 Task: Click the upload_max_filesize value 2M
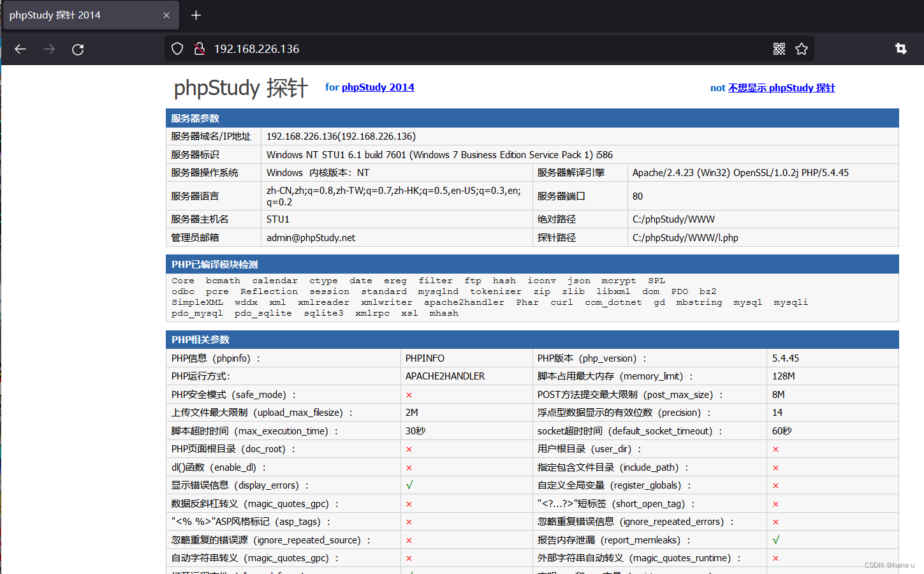pyautogui.click(x=412, y=413)
